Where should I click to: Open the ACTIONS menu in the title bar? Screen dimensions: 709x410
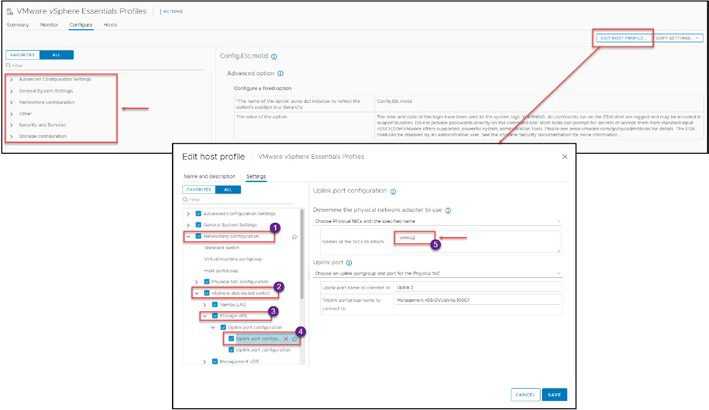pos(171,11)
